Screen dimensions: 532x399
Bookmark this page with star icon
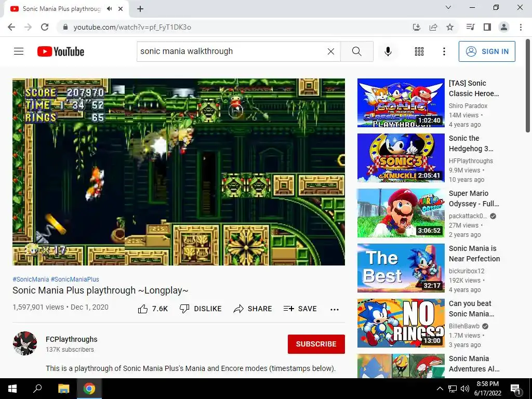(450, 27)
